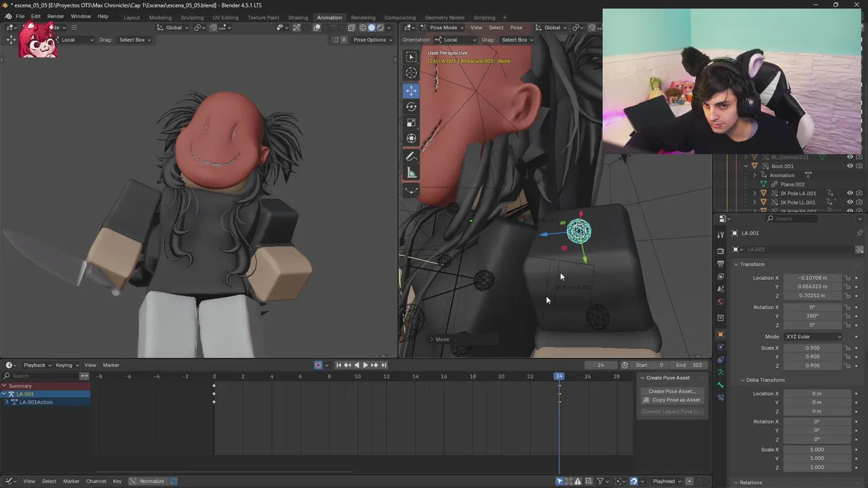Hide IK Pole LL.001 eye icon
This screenshot has width=868, height=488.
tap(850, 202)
